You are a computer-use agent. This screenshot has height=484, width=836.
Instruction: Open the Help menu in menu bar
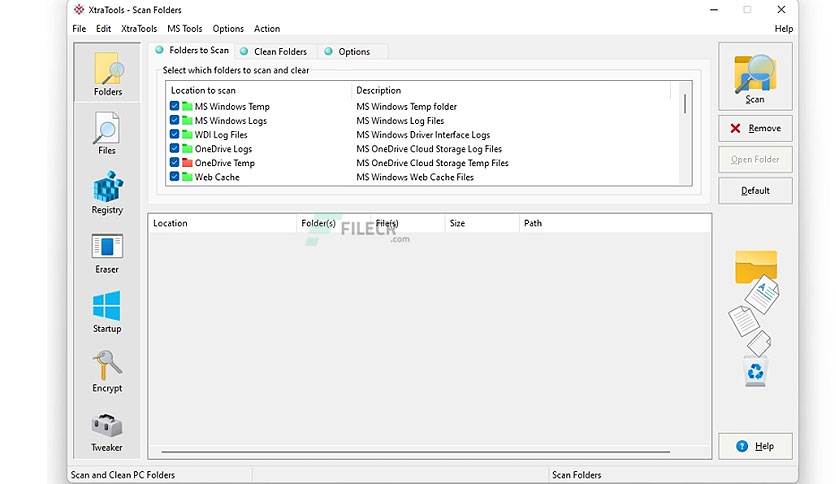[x=783, y=29]
